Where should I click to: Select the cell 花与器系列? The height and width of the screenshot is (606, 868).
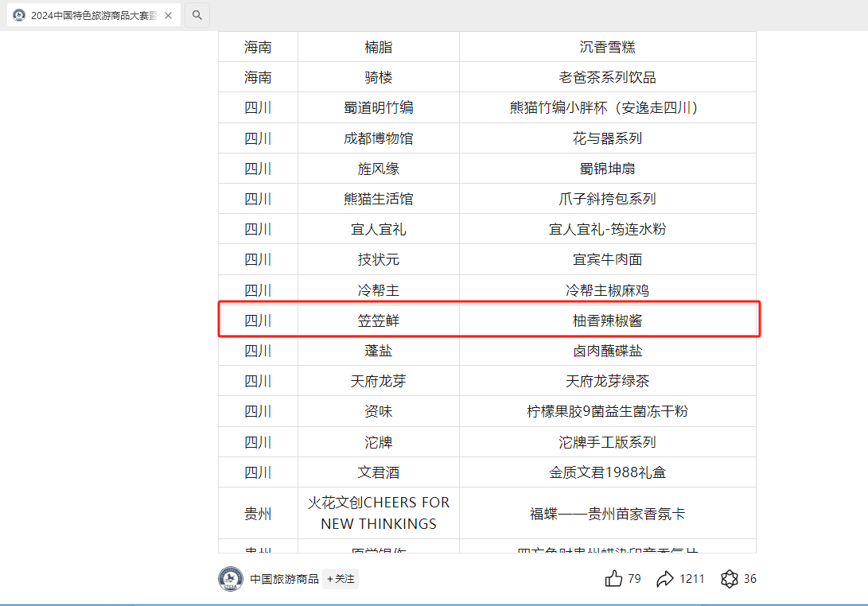(608, 138)
